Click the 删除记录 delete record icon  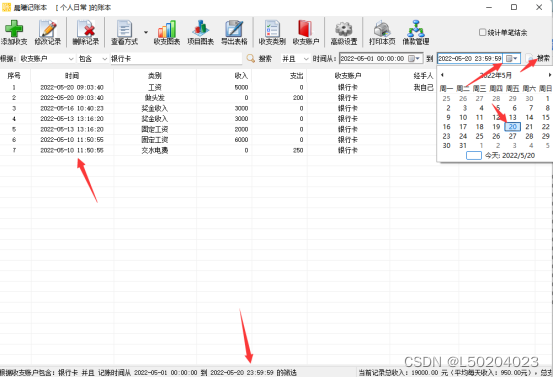point(86,33)
